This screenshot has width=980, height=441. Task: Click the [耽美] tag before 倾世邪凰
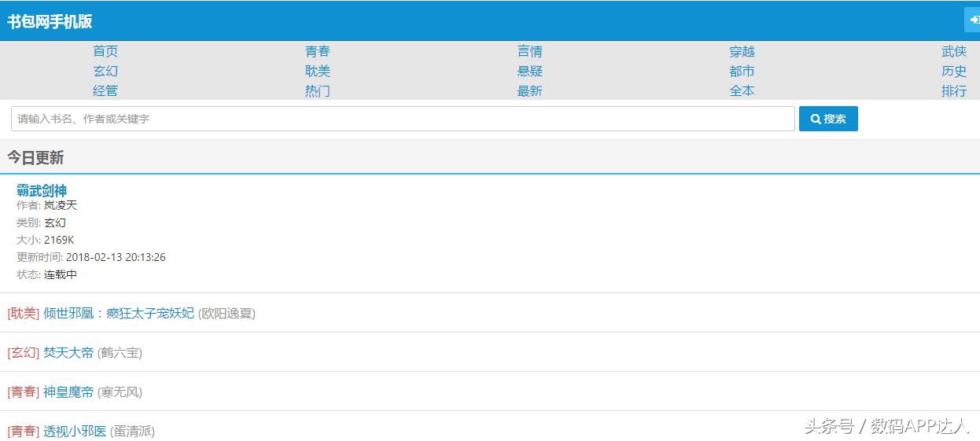(x=23, y=313)
